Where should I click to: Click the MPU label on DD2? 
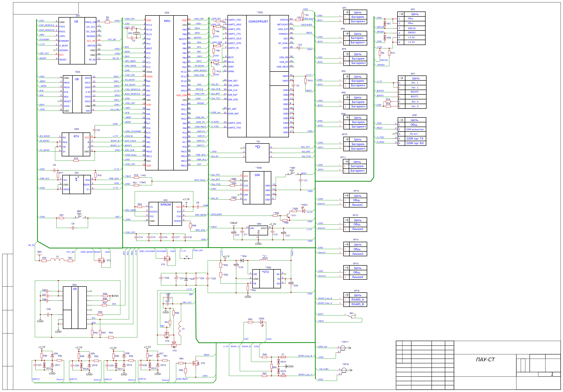tap(167, 21)
